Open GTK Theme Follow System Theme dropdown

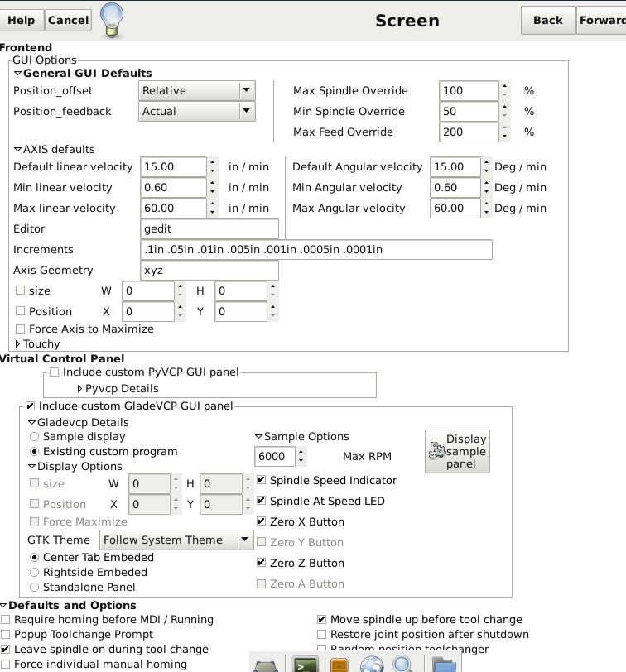176,540
